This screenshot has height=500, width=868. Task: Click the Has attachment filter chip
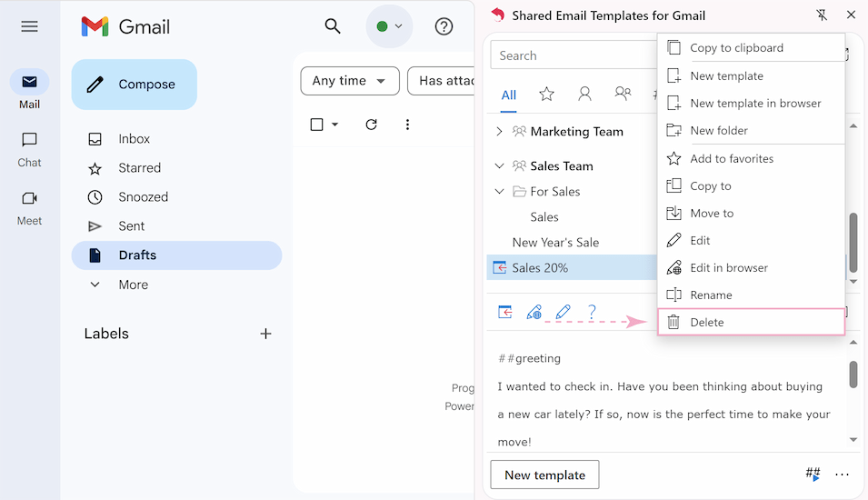tap(442, 81)
